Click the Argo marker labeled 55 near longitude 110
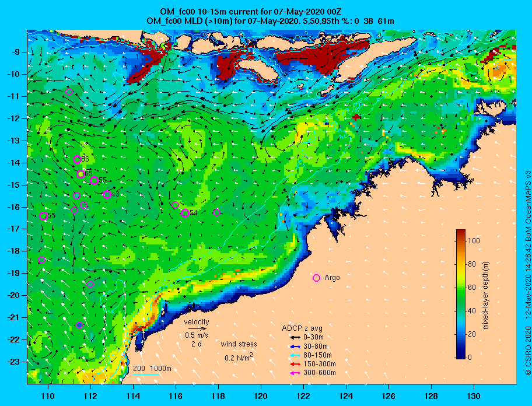This screenshot has height=406, width=532. (43, 216)
